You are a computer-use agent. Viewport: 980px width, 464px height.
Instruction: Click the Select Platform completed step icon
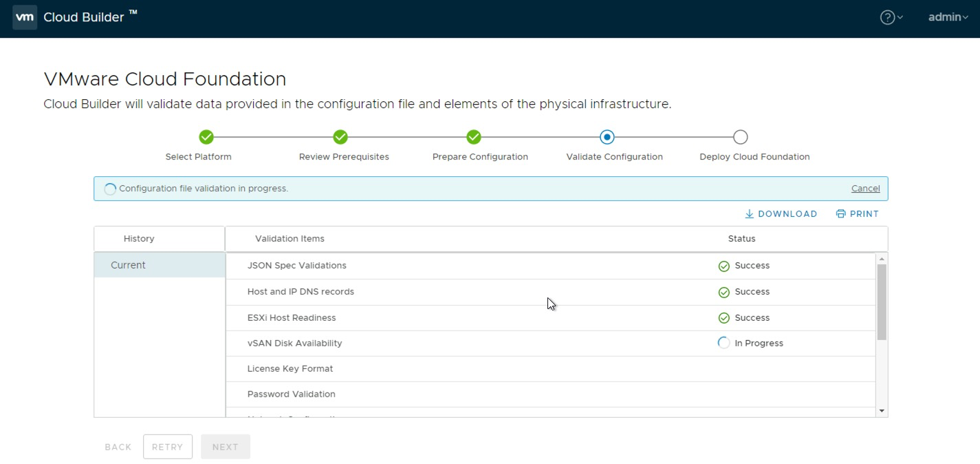[x=206, y=137]
